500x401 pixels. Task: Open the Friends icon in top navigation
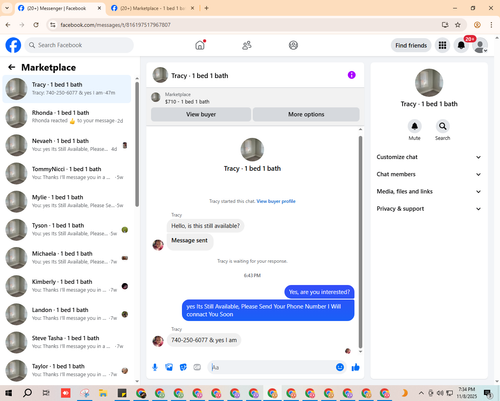[247, 45]
